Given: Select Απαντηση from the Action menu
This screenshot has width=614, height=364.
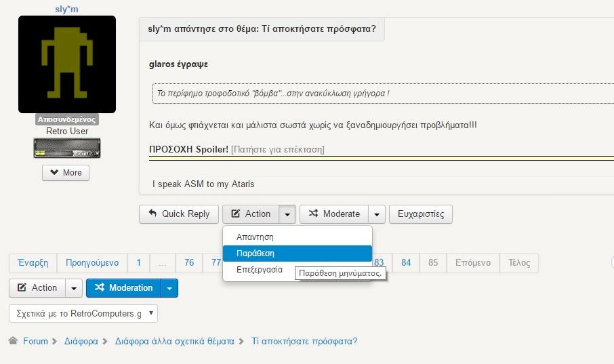Looking at the screenshot, I should [x=255, y=237].
